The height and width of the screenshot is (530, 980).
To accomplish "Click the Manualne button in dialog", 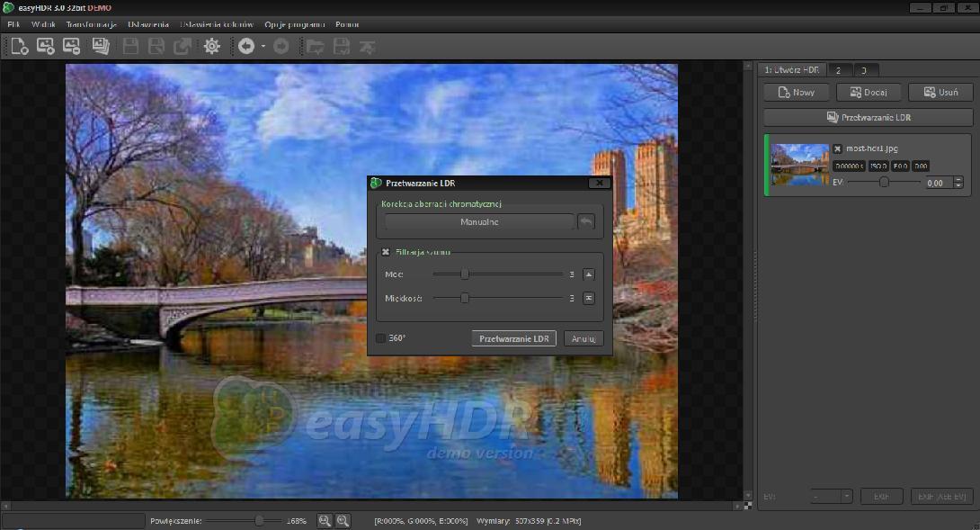I will tap(479, 221).
